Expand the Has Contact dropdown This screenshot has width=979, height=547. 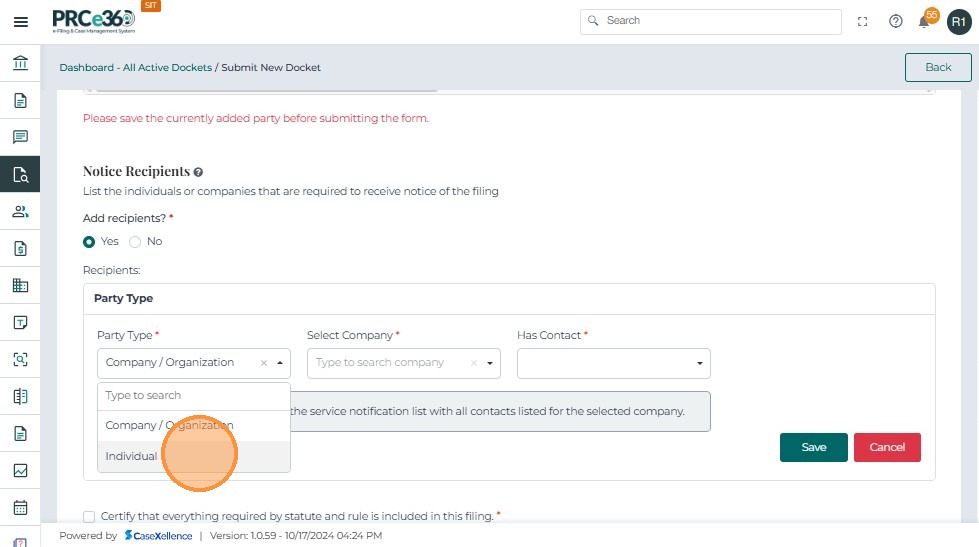click(x=613, y=363)
